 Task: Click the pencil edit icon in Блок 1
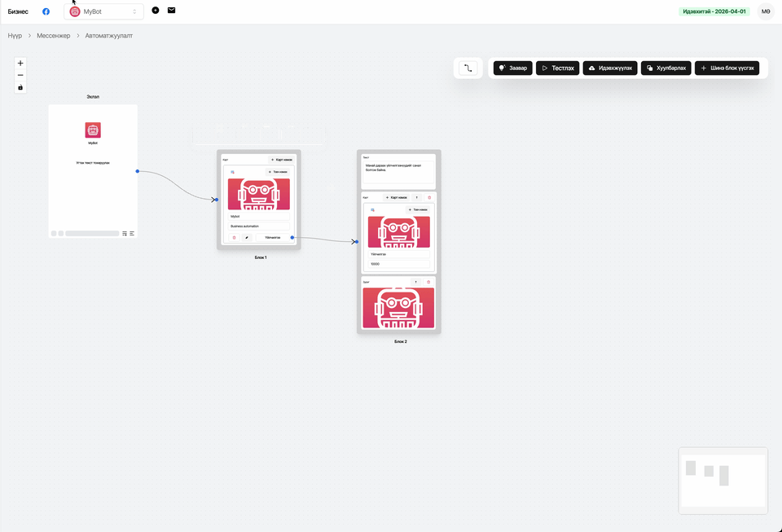tap(247, 238)
